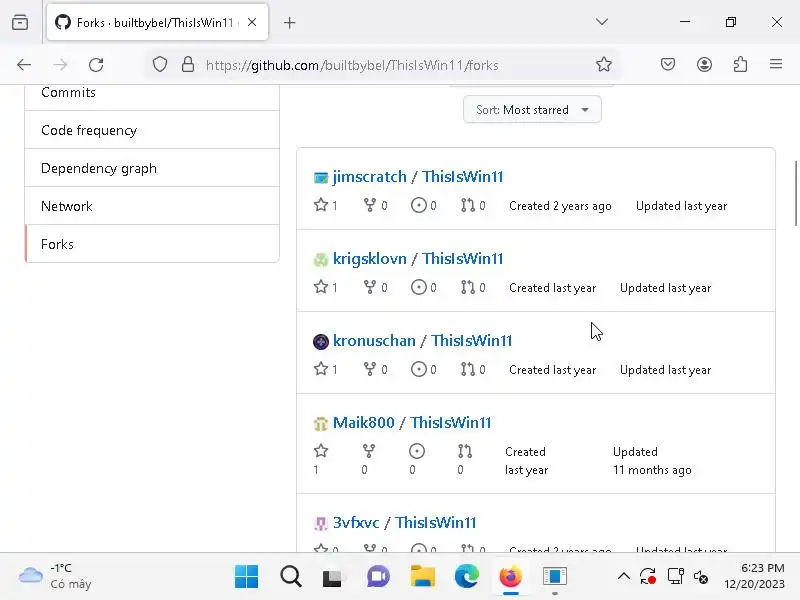This screenshot has width=800, height=600.
Task: Open the Maik800 user link
Action: coord(363,423)
